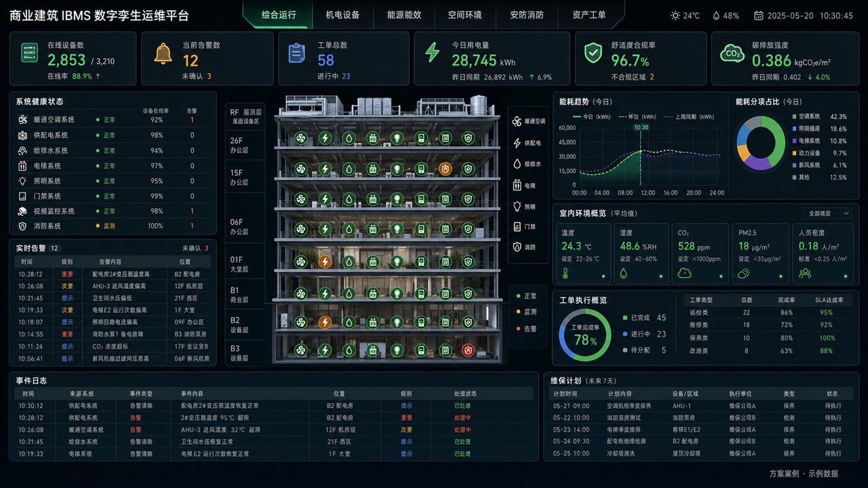The image size is (868, 488).
Task: Click the 工单总数 clipboard icon
Action: [x=297, y=53]
